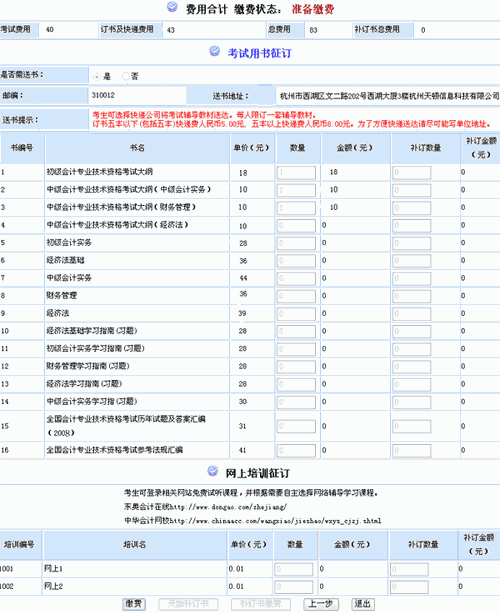
Task: Select the 否 radio button for book delivery
Action: (125, 76)
